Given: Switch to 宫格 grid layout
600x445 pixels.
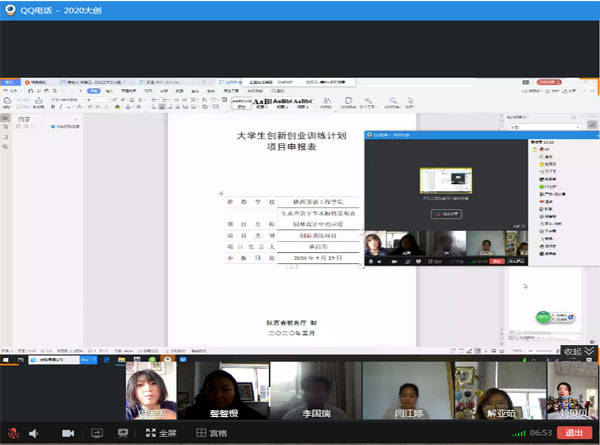Looking at the screenshot, I should [211, 433].
